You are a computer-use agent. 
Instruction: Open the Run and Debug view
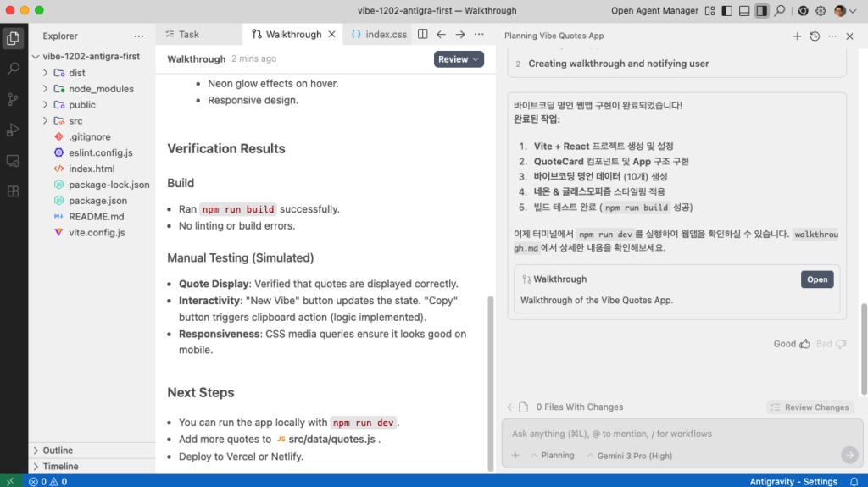pos(13,130)
